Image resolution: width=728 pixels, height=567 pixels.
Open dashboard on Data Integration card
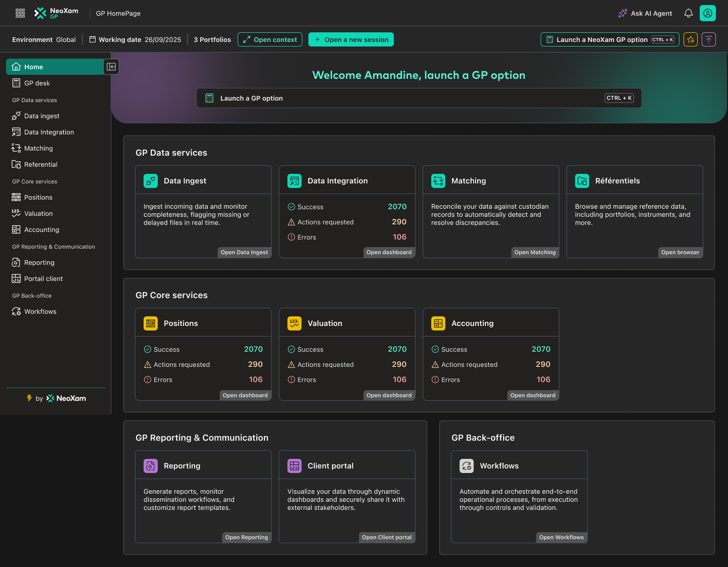tap(389, 252)
